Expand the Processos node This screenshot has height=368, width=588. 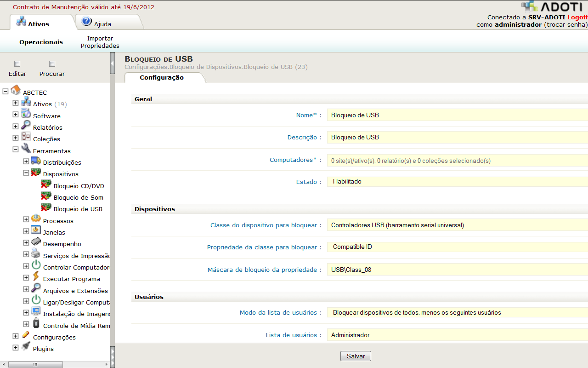pyautogui.click(x=26, y=219)
